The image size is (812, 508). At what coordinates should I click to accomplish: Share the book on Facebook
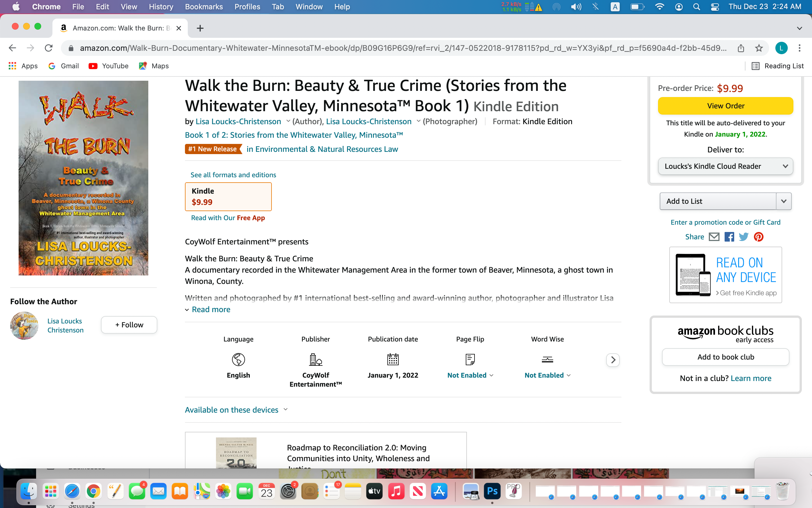tap(729, 237)
